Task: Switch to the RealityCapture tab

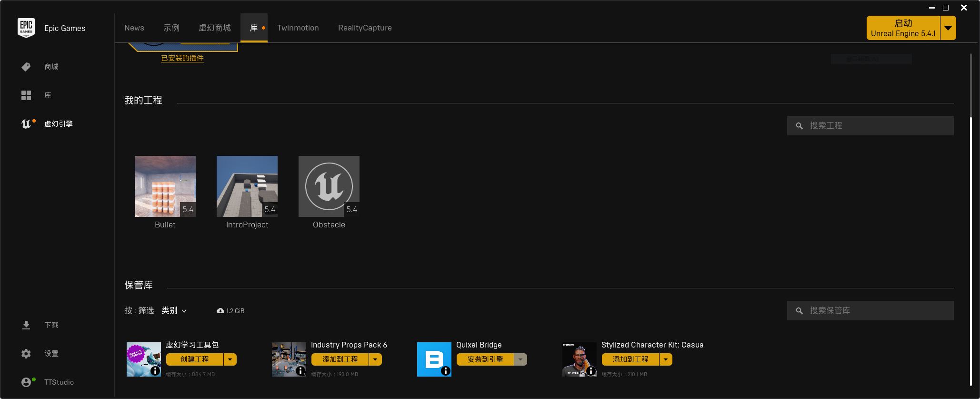Action: point(365,28)
